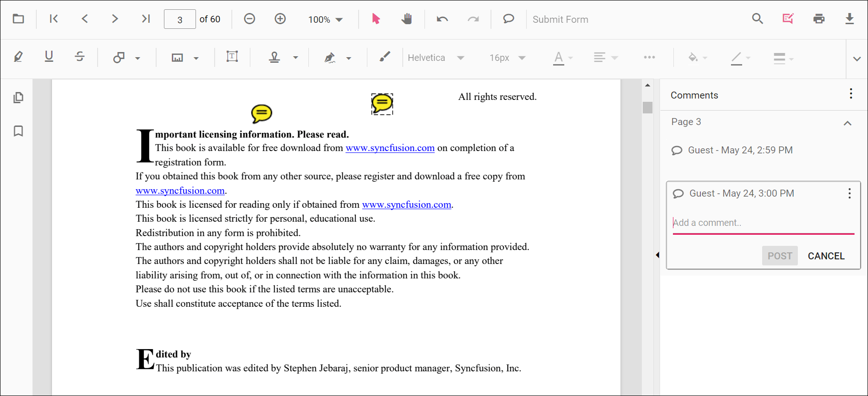
Task: Select the Strikethrough annotation tool
Action: [x=79, y=57]
